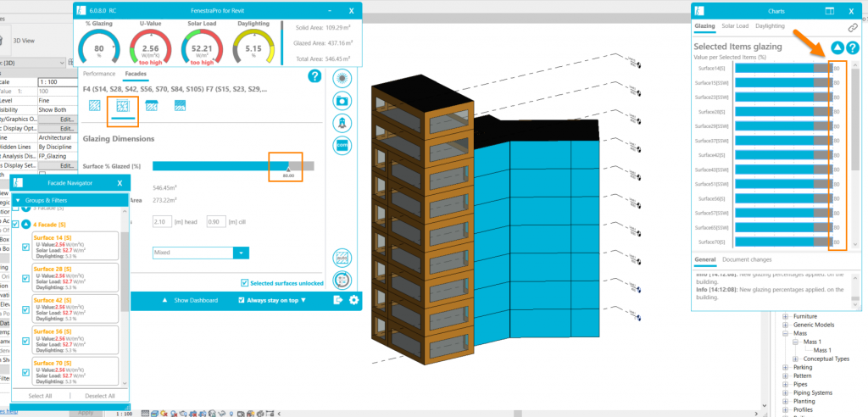Screen dimensions: 868x417
Task: Toggle Selected surfaces unlocked checkbox
Action: pyautogui.click(x=245, y=283)
